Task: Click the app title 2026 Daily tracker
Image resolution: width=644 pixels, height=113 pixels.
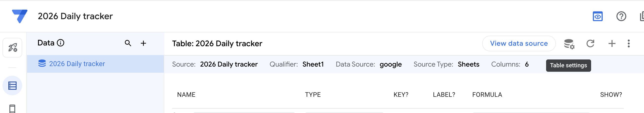Action: (x=75, y=16)
